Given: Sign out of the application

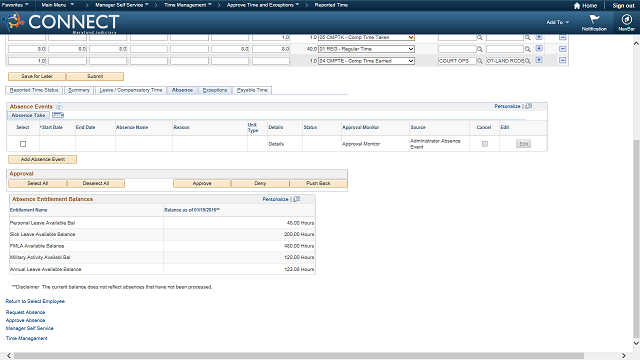Looking at the screenshot, I should click(x=623, y=6).
